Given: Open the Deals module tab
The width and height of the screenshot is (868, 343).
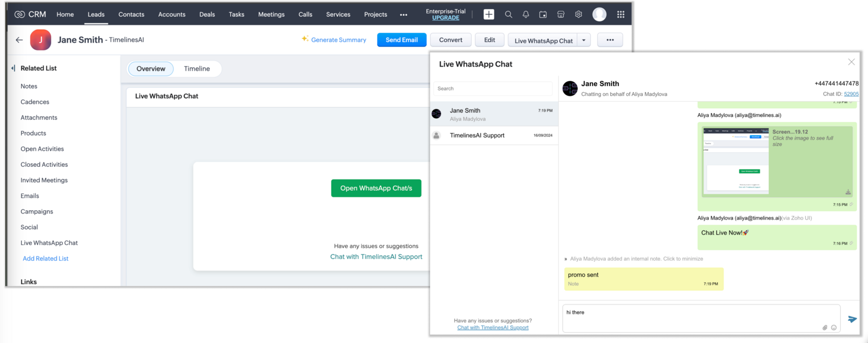Looking at the screenshot, I should [x=207, y=15].
